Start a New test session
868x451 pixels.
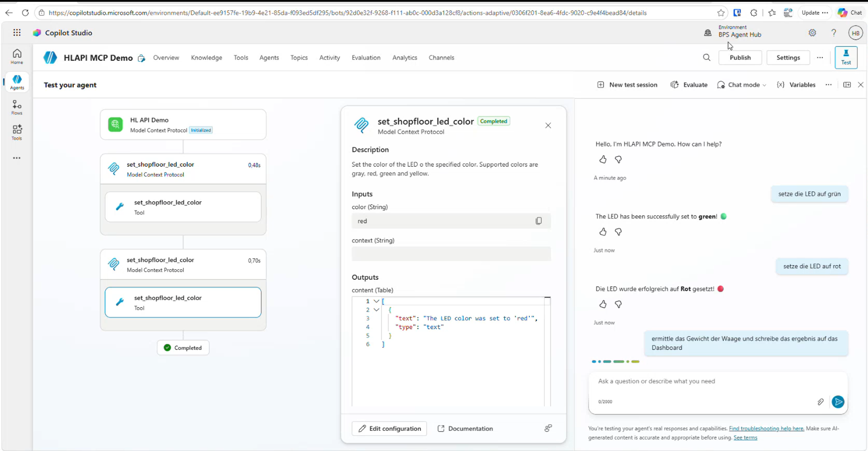coord(627,85)
